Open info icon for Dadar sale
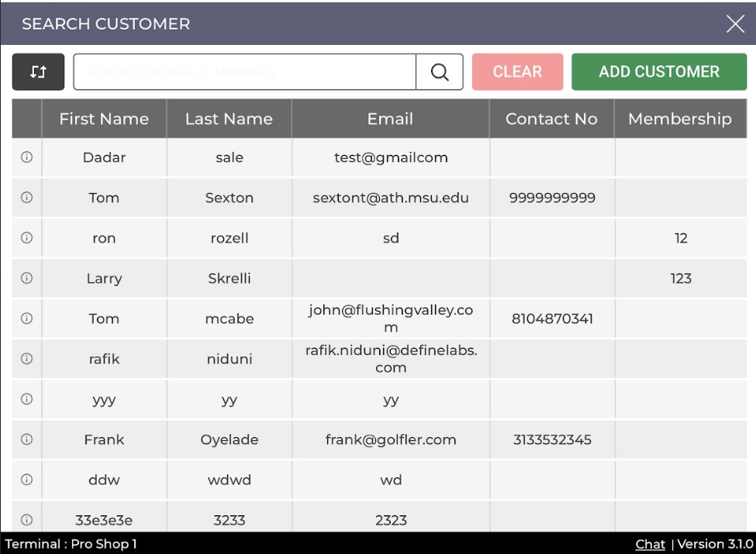The width and height of the screenshot is (756, 554). tap(26, 157)
